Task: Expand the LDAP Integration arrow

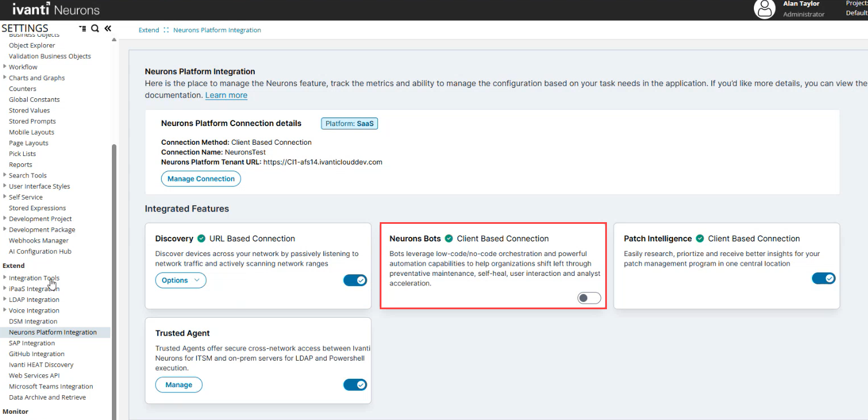Action: pos(5,300)
